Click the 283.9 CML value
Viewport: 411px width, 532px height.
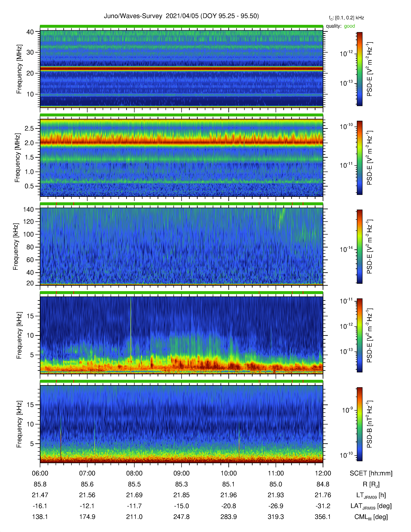click(229, 517)
